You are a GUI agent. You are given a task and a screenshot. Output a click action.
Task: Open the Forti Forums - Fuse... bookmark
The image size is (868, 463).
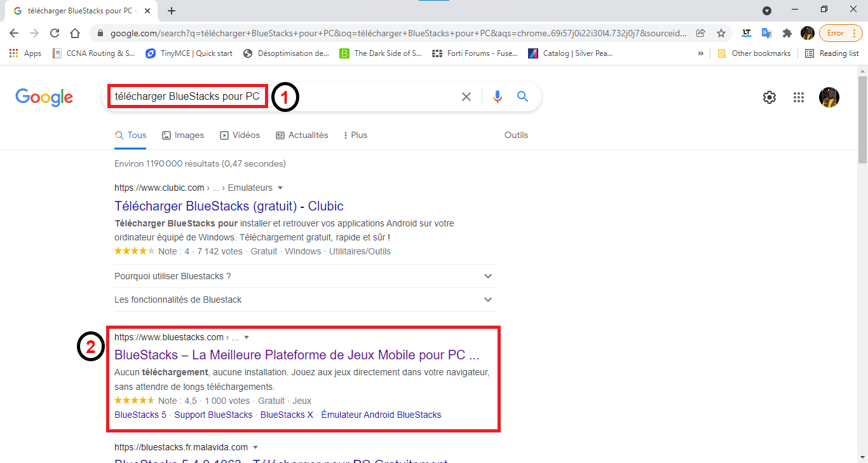click(x=475, y=53)
